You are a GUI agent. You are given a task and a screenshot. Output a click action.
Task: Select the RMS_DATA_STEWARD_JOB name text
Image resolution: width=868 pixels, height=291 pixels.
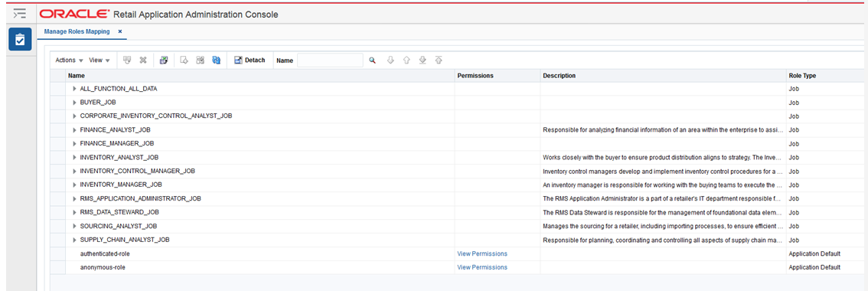[120, 212]
